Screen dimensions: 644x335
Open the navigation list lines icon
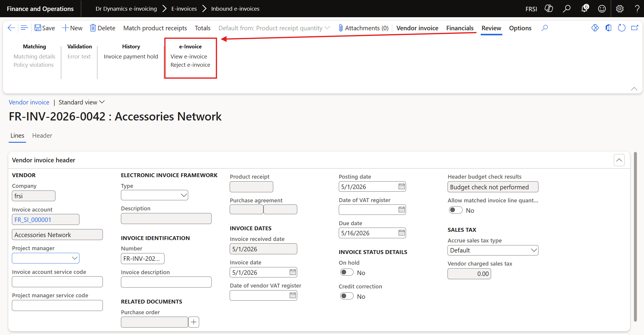pos(24,28)
